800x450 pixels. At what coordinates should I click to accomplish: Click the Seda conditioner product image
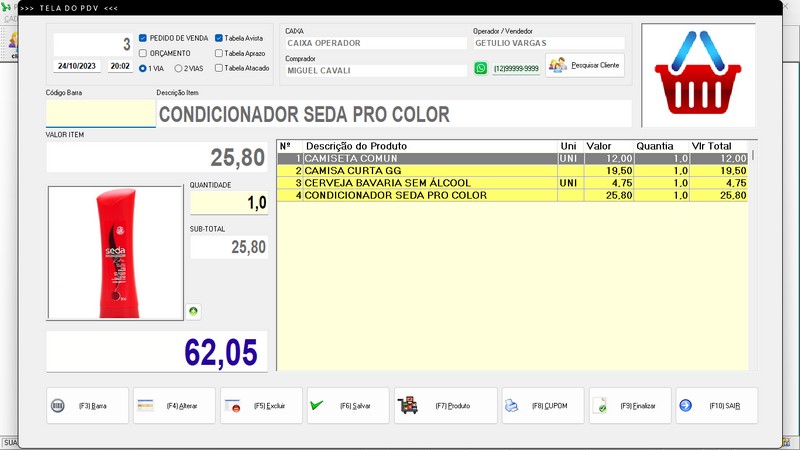click(115, 253)
